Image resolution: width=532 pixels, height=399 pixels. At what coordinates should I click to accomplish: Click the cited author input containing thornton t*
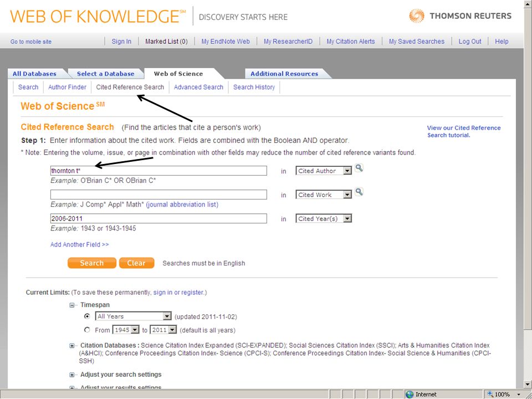point(158,171)
